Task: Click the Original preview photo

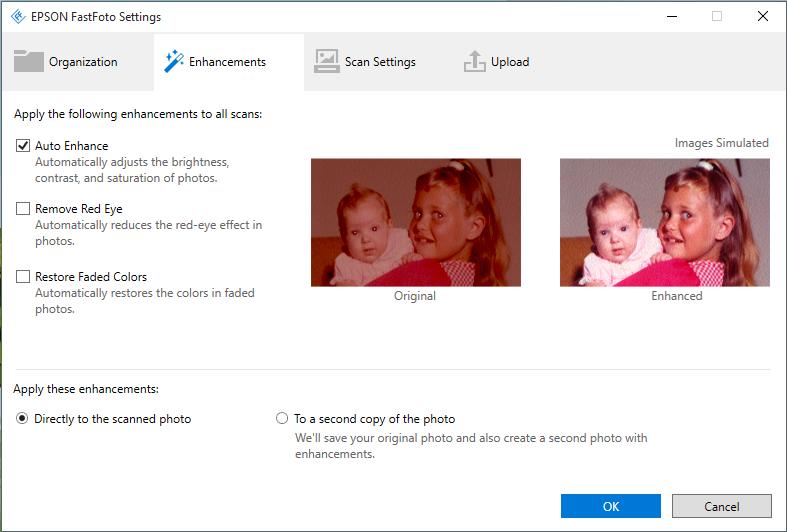Action: coord(415,222)
